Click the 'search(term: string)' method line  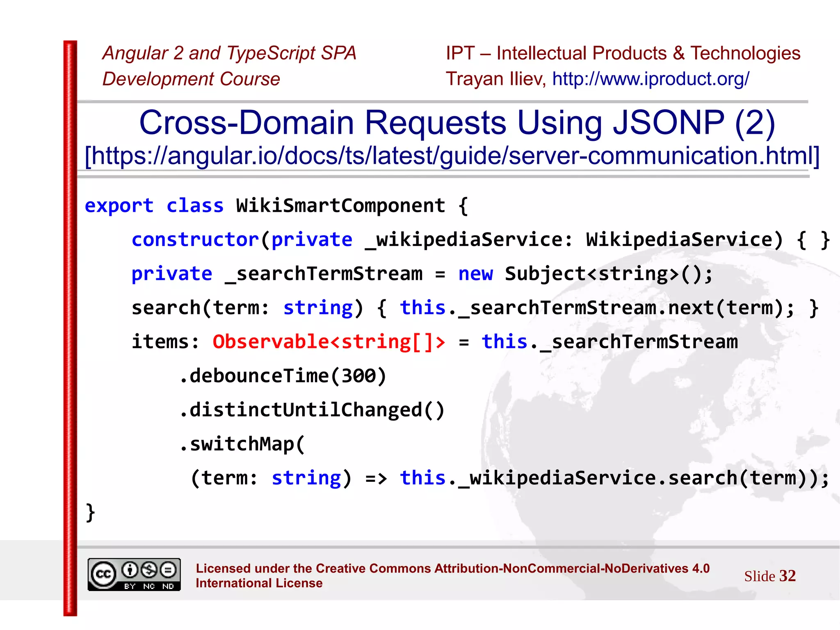pyautogui.click(x=475, y=308)
